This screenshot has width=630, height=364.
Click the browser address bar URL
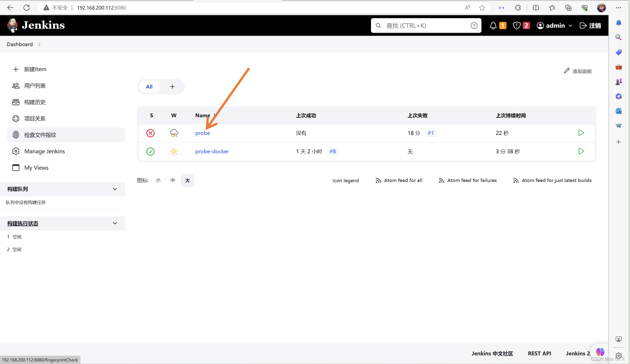tap(101, 8)
